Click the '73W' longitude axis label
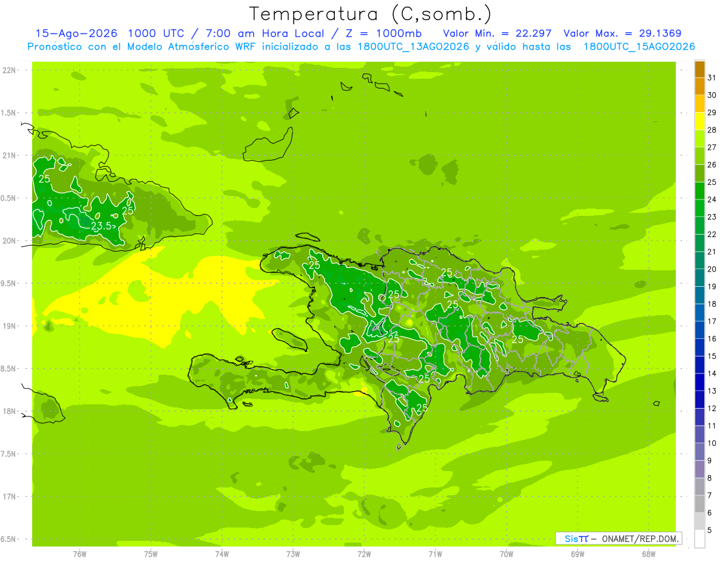The image size is (728, 562). point(293,555)
